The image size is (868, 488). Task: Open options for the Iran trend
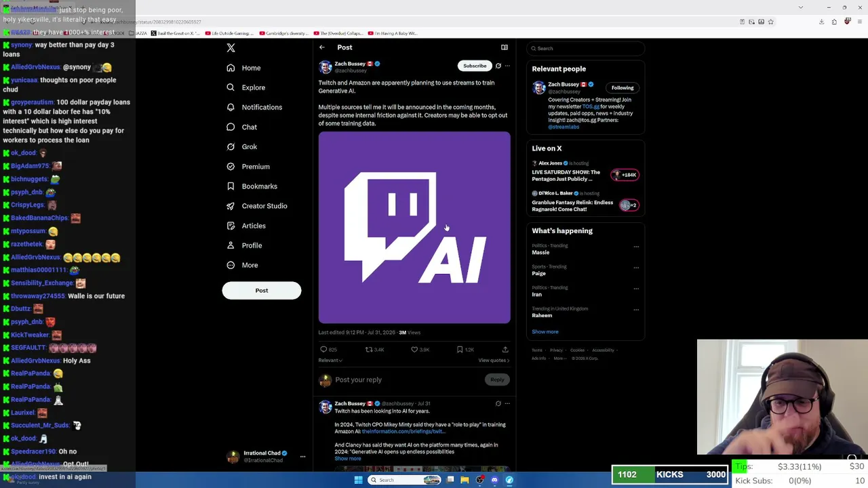point(636,289)
